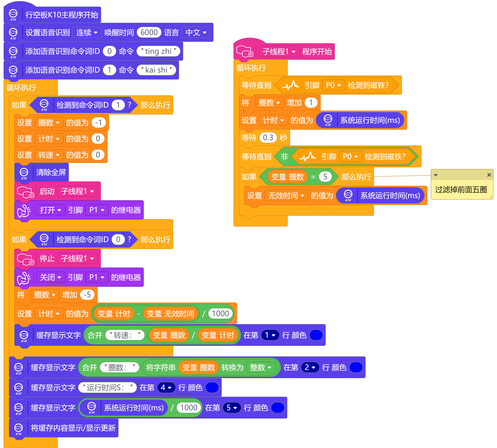
Task: Click the relay arm icon on 关闭 relay block
Action: point(24,278)
